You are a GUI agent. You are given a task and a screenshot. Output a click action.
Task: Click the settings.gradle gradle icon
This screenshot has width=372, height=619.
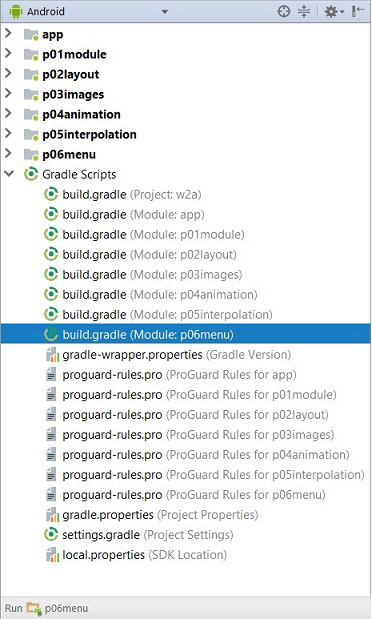click(x=51, y=535)
